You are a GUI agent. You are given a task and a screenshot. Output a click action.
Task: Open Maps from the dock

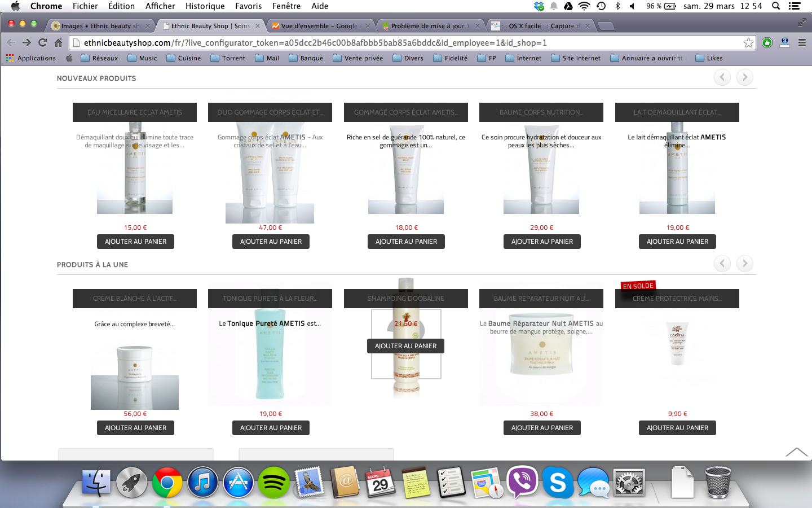(487, 483)
